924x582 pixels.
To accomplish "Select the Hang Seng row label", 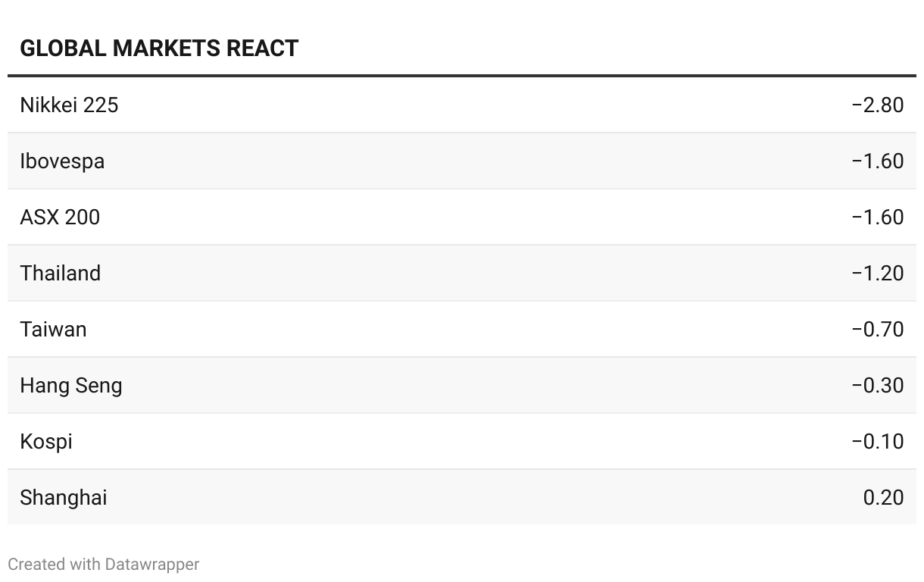I will point(70,385).
